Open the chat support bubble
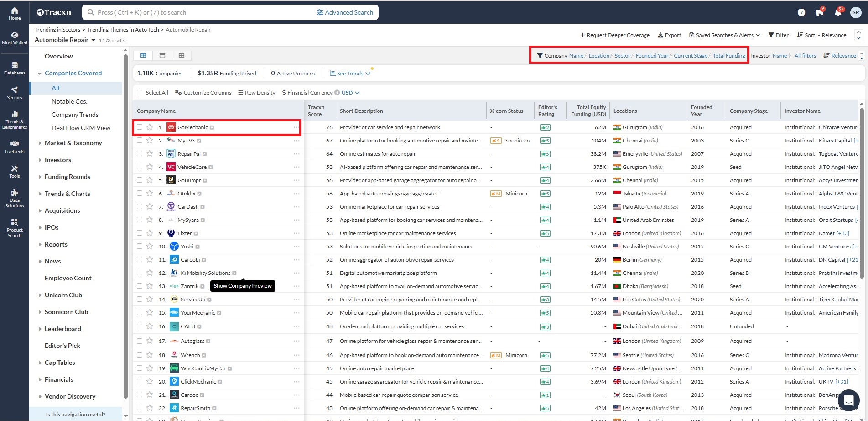 coord(848,400)
